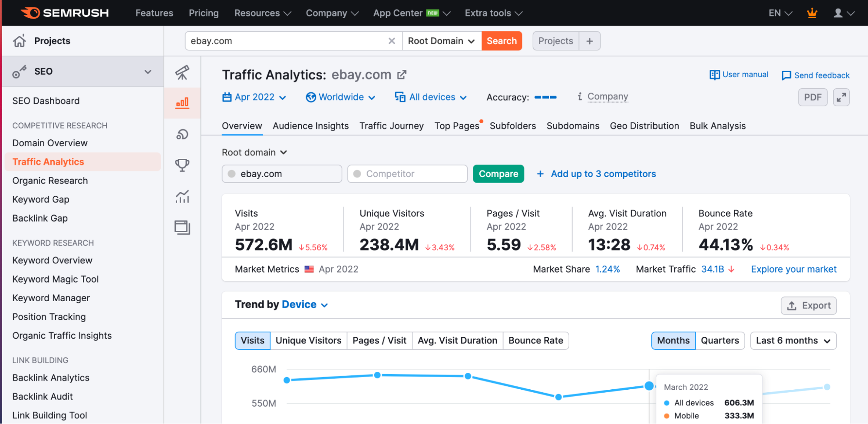Expand report to full screen
Screen dimensions: 868x424
841,97
